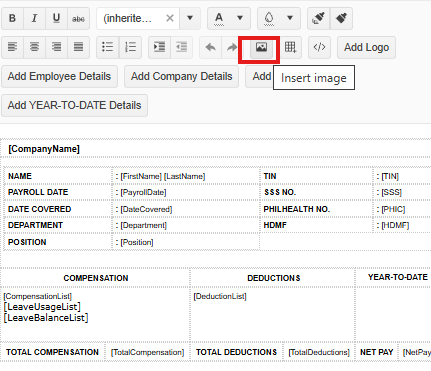The image size is (431, 371).
Task: Click the Add Company Details button
Action: [x=181, y=76]
